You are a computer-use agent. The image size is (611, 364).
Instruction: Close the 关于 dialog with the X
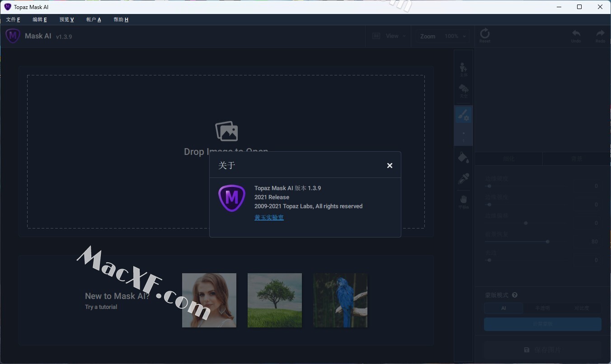(x=390, y=166)
